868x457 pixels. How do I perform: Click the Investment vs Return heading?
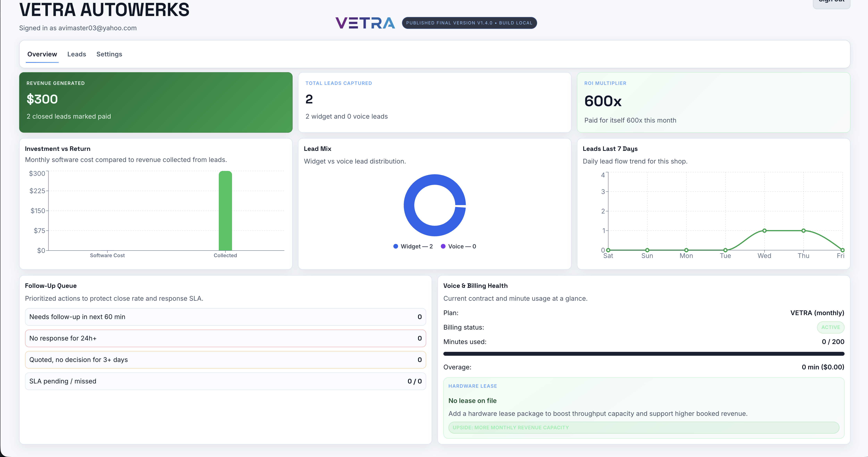click(58, 149)
